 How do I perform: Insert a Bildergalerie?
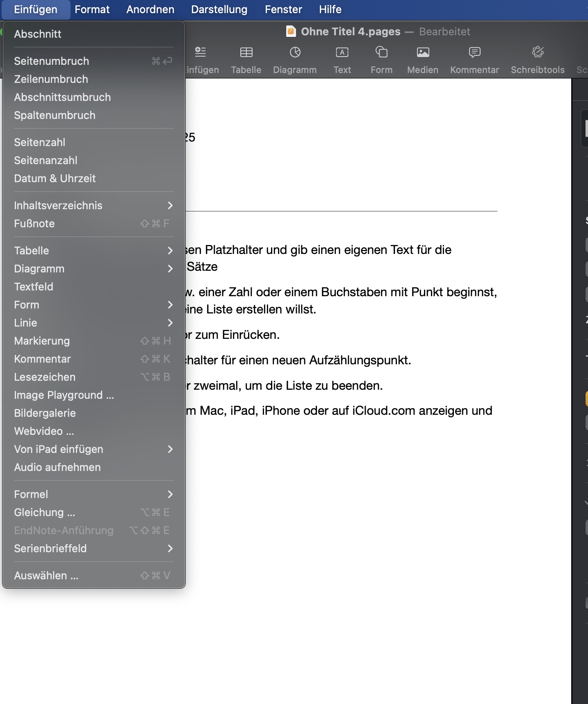[94, 413]
